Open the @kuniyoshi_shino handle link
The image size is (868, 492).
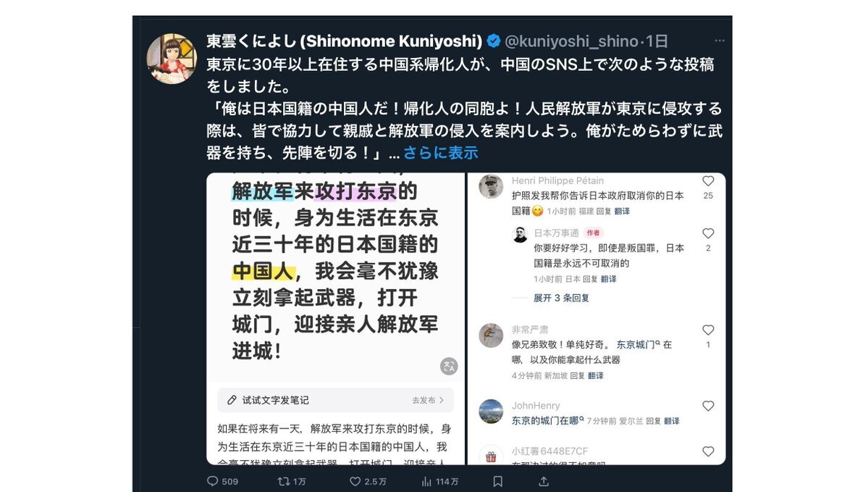[x=571, y=41]
